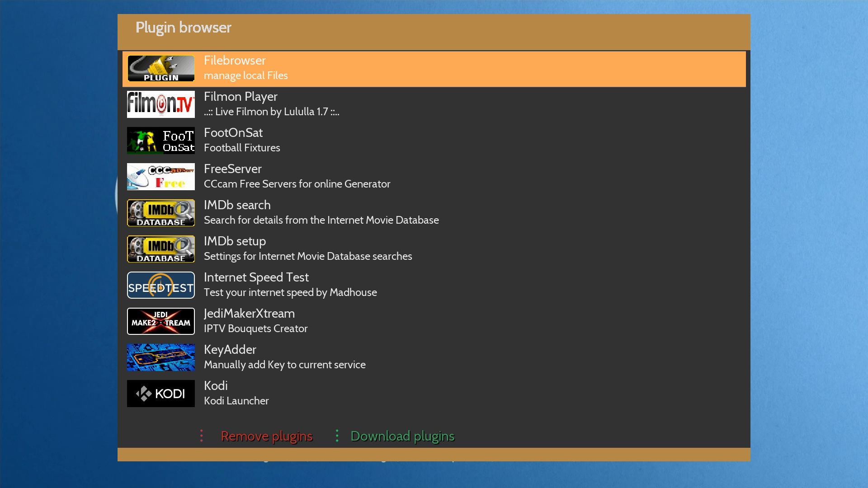Select the Filebrowser list entry title

235,61
